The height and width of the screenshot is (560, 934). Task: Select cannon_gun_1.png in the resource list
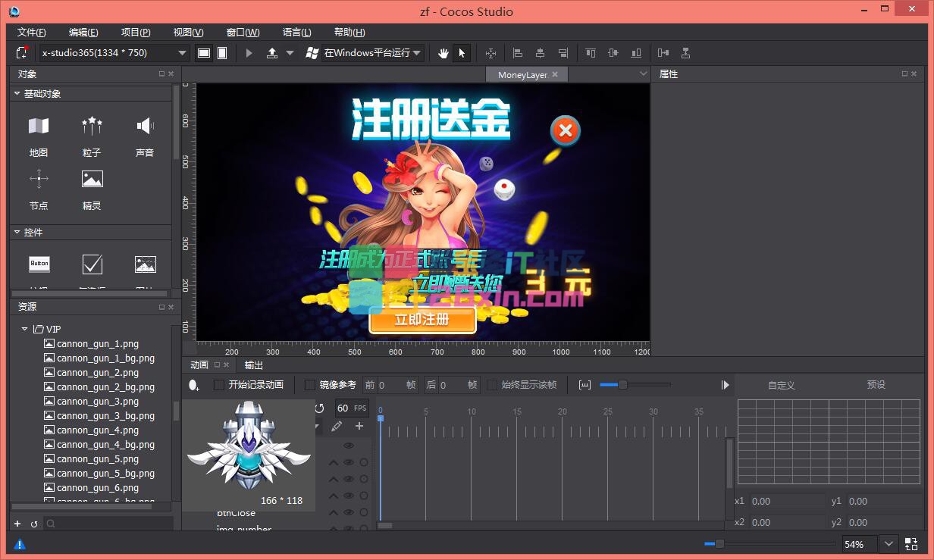pyautogui.click(x=98, y=343)
